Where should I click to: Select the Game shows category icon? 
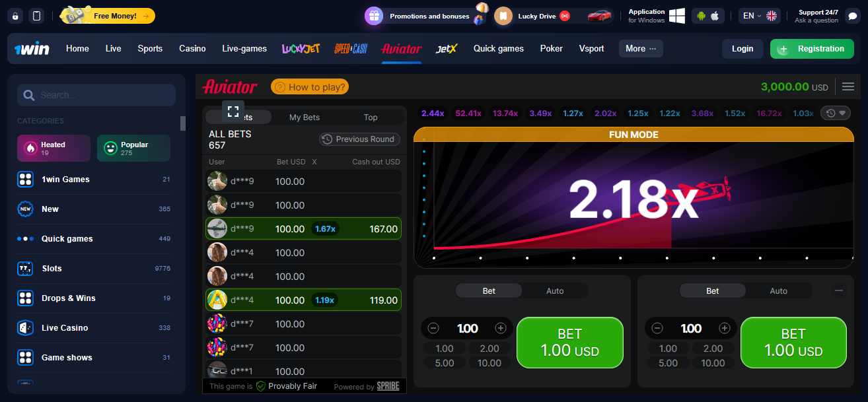[x=25, y=358]
